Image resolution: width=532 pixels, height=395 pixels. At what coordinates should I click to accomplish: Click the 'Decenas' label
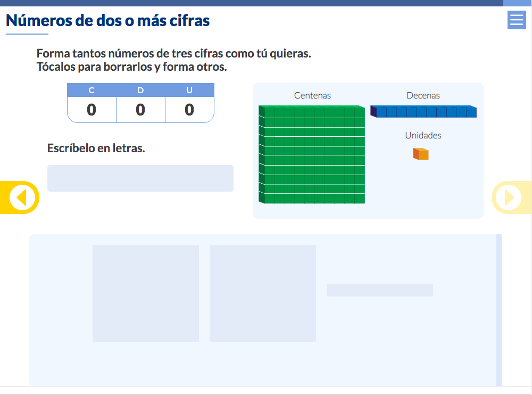click(423, 96)
